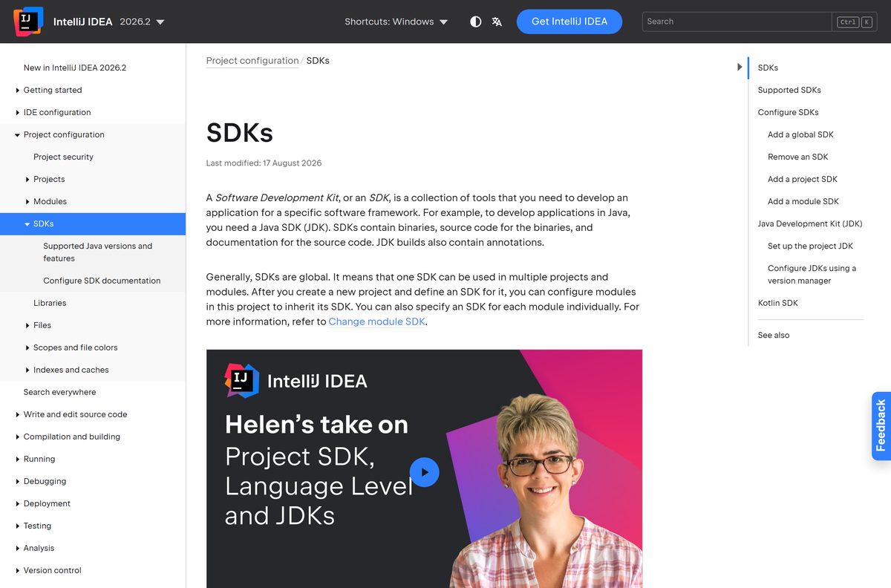Play the Helen's take on SDK video

click(425, 472)
